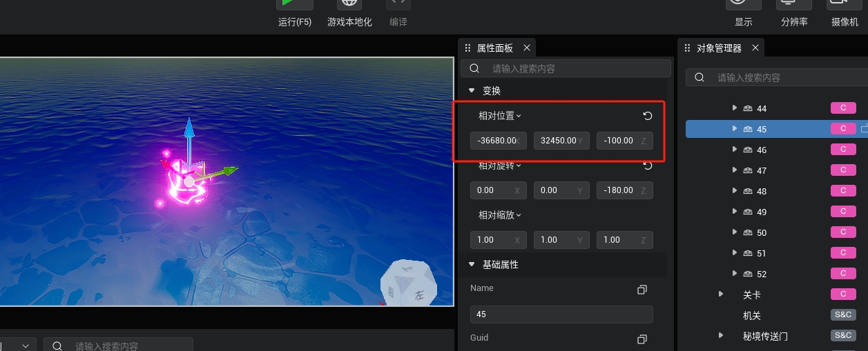The image size is (868, 351).
Task: Click the 摄像机 camera icon
Action: (845, 6)
